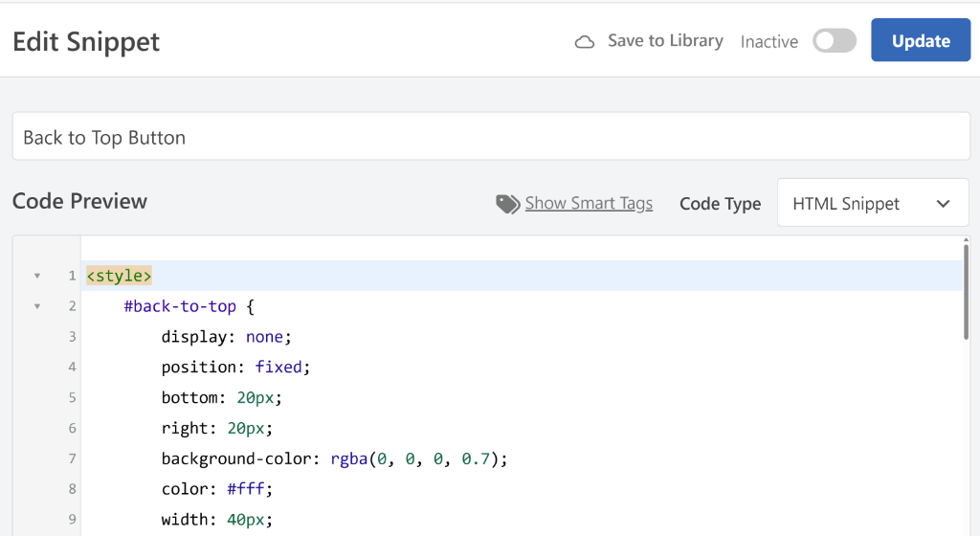The image size is (980, 536).
Task: Click the Inactive status label
Action: click(x=768, y=41)
